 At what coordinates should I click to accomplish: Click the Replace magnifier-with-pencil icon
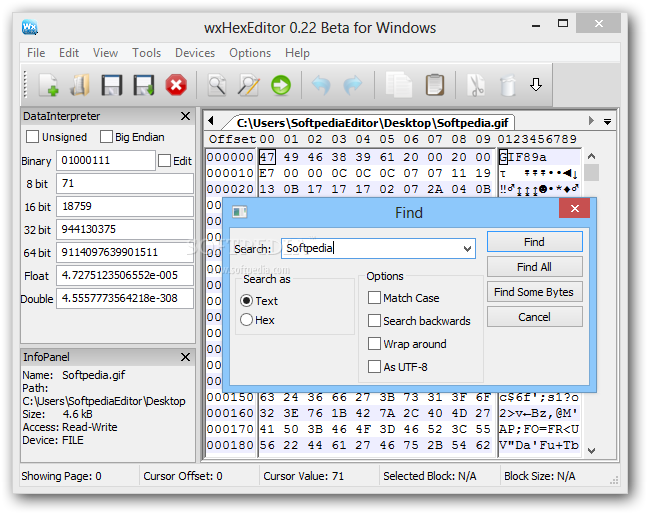[249, 85]
